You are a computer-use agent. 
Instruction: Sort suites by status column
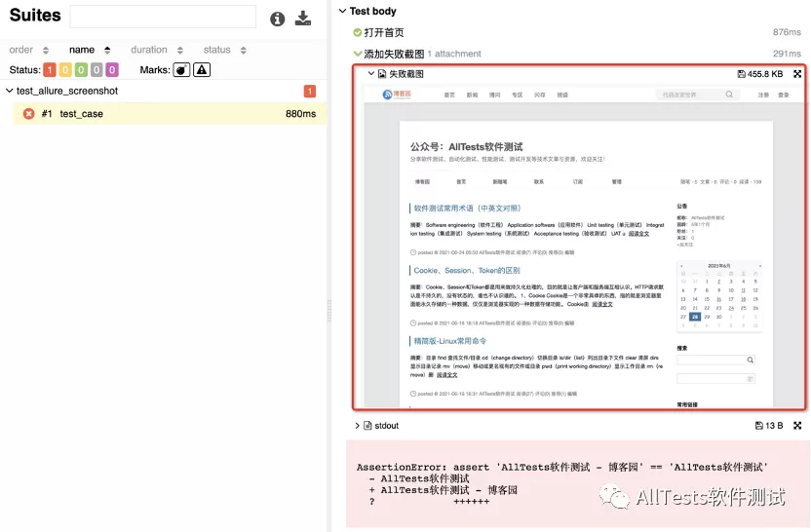click(x=224, y=50)
